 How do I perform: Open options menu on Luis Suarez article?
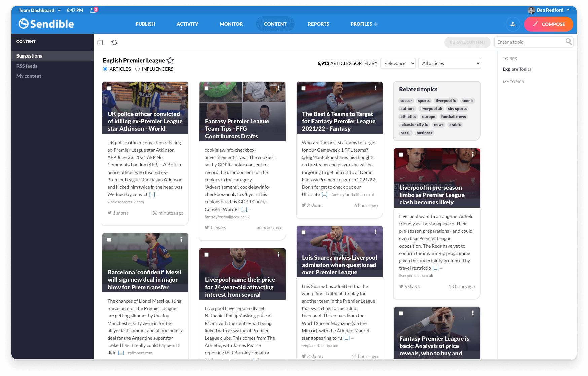(x=376, y=232)
